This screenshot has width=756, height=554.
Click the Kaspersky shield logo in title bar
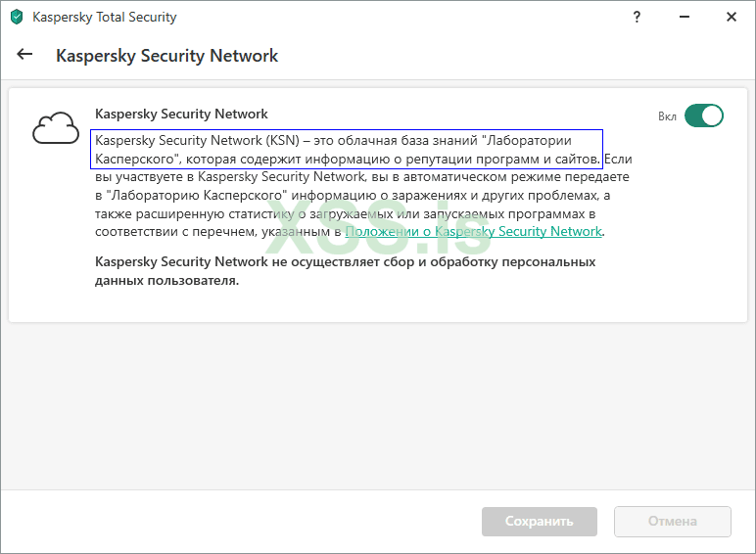[x=17, y=18]
